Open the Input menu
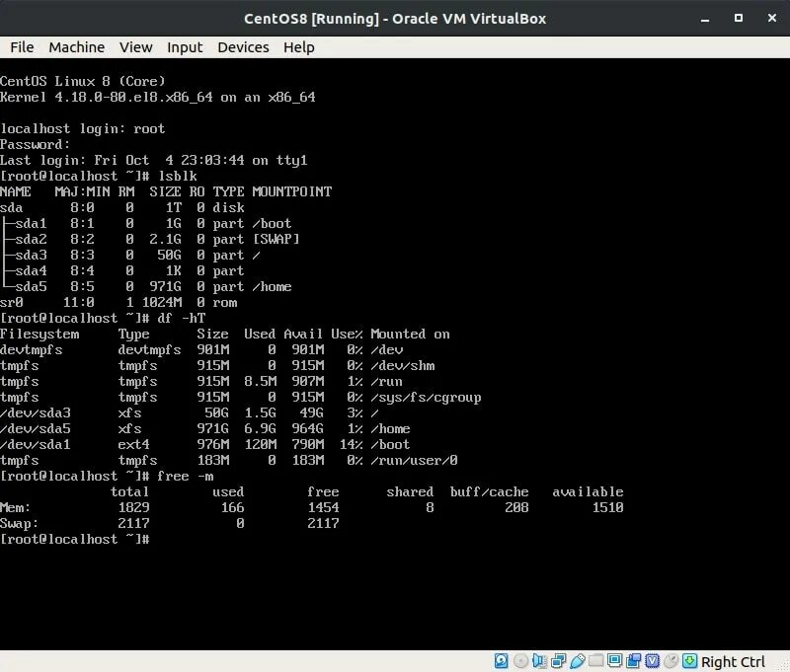Image resolution: width=790 pixels, height=672 pixels. point(185,47)
